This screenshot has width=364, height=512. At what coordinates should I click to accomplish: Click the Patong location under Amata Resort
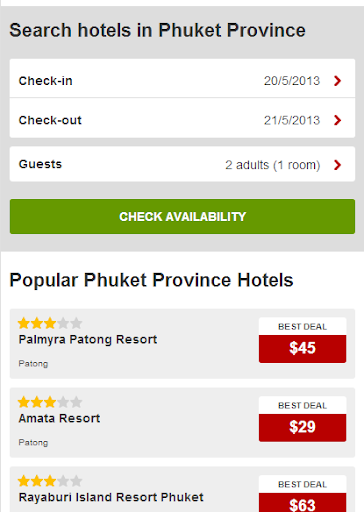point(33,443)
